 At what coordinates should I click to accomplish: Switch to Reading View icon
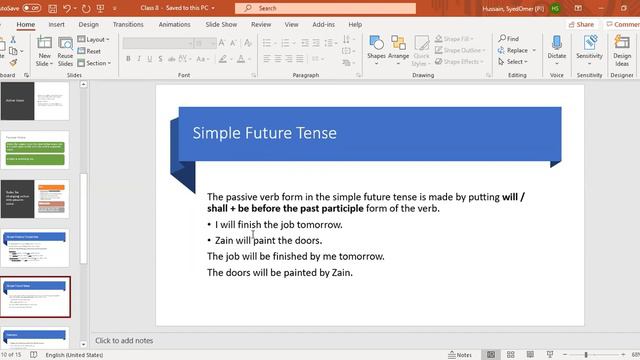tap(530, 355)
